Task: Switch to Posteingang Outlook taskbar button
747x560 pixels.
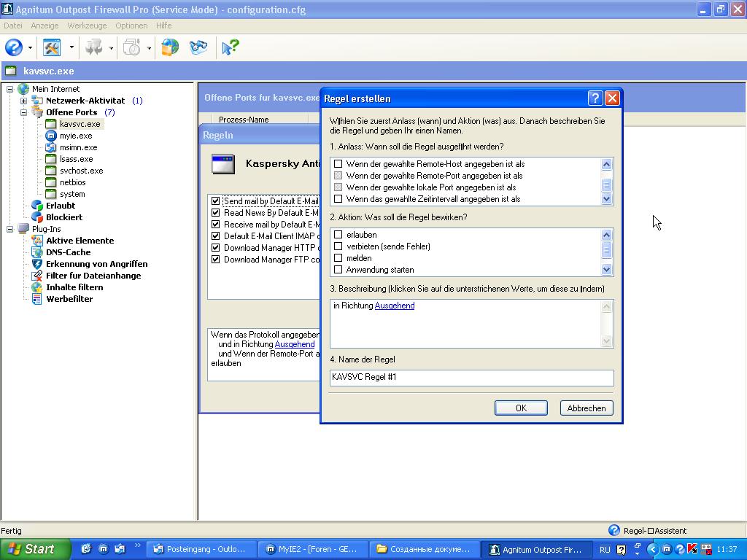Action: 201,550
